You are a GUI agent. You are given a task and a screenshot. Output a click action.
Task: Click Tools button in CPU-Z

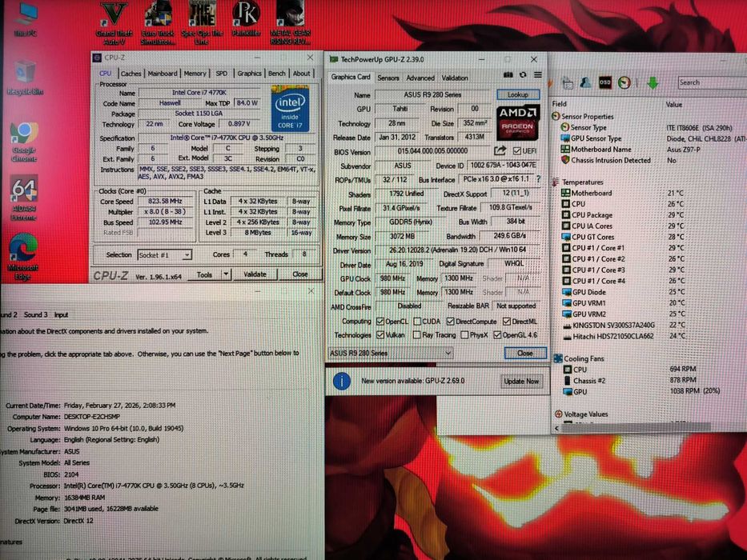pos(205,274)
